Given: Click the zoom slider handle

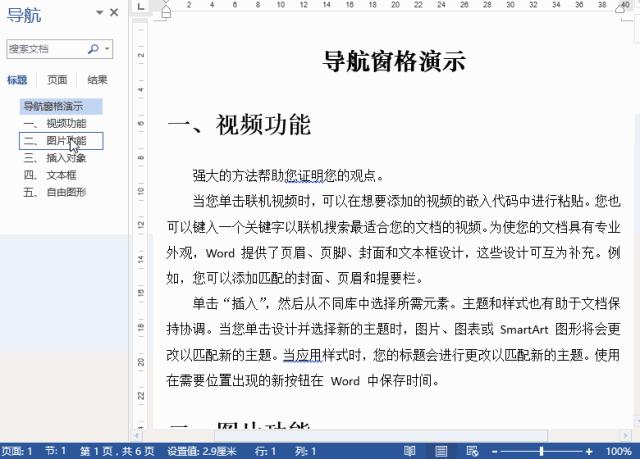Looking at the screenshot, I should [x=542, y=452].
